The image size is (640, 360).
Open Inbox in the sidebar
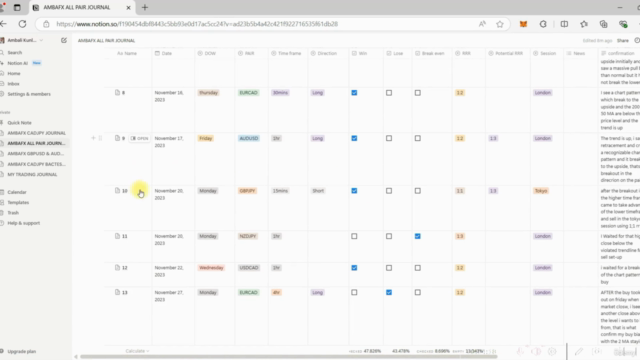point(13,84)
